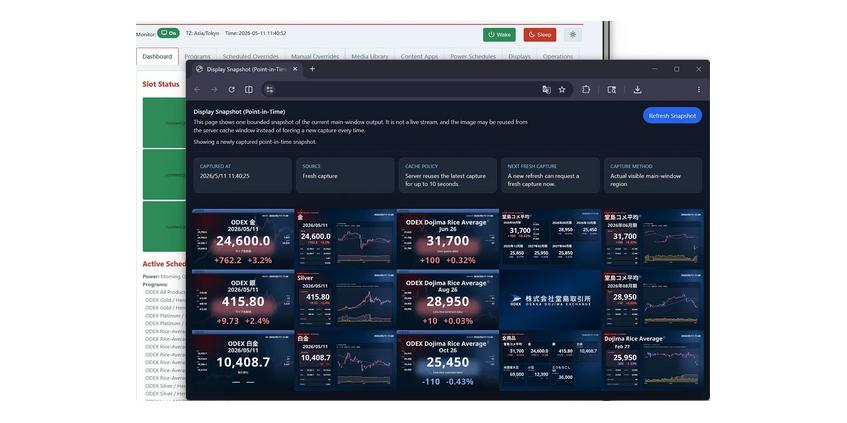
Task: Open the browser side panel icon
Action: click(x=248, y=90)
